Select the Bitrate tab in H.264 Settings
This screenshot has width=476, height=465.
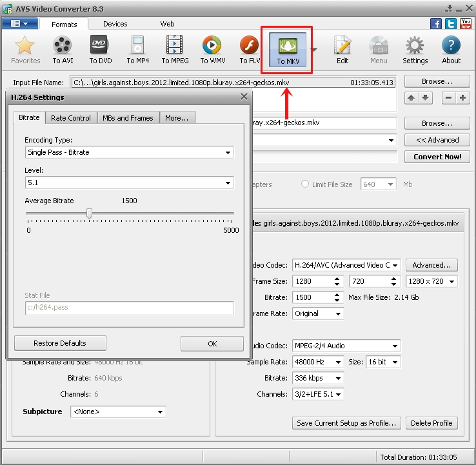(29, 117)
